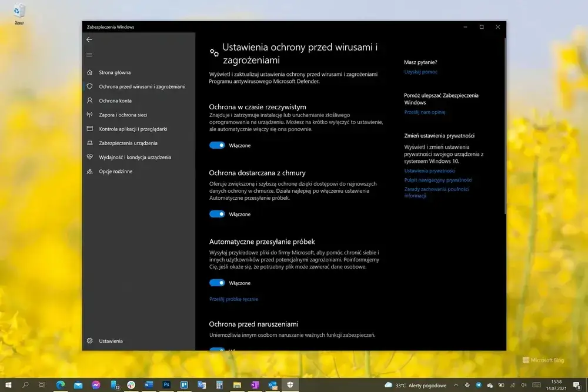Toggle Automatyczne przesyłanie próbek off
The image size is (588, 392).
tap(216, 283)
